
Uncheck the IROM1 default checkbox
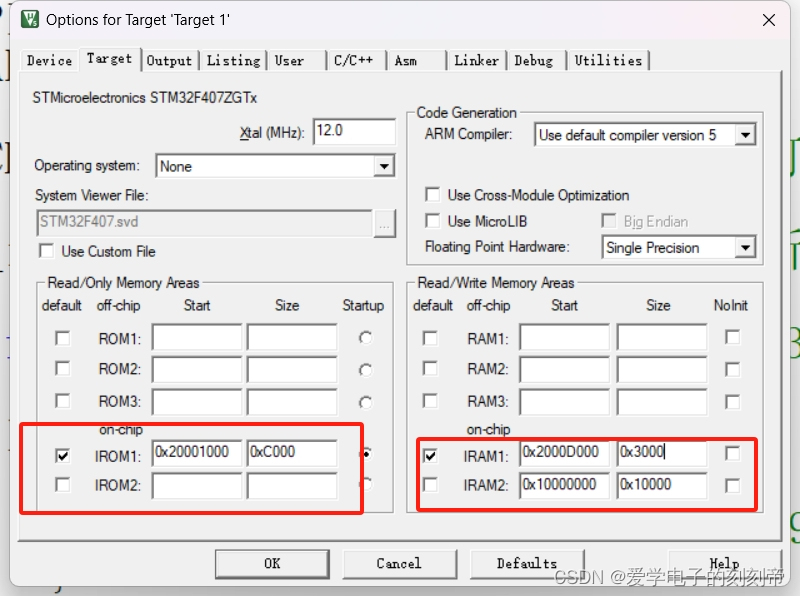click(63, 455)
